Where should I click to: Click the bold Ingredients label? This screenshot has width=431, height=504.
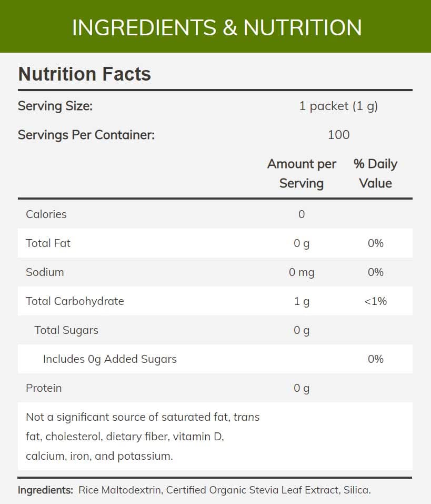tap(45, 490)
